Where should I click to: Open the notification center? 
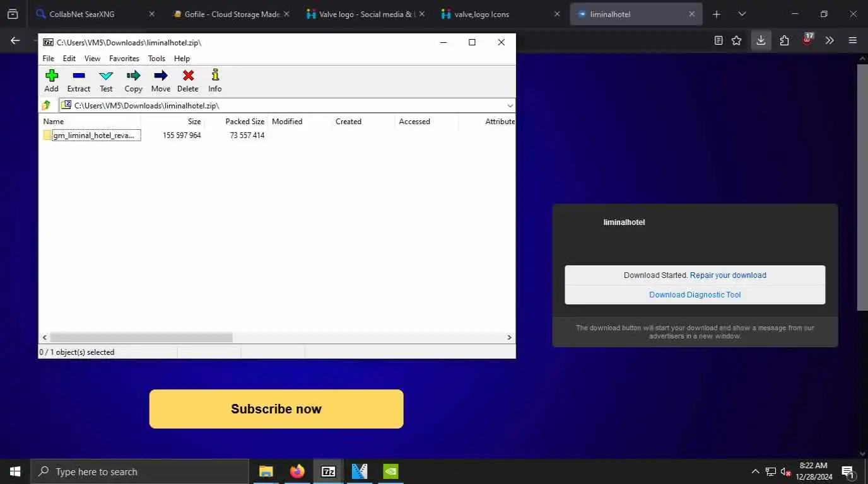848,471
